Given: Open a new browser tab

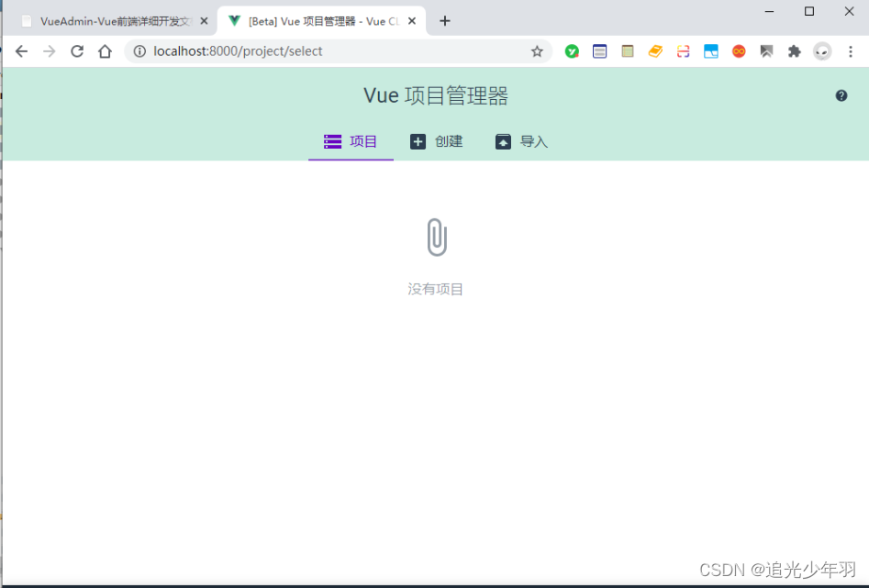Looking at the screenshot, I should [445, 19].
